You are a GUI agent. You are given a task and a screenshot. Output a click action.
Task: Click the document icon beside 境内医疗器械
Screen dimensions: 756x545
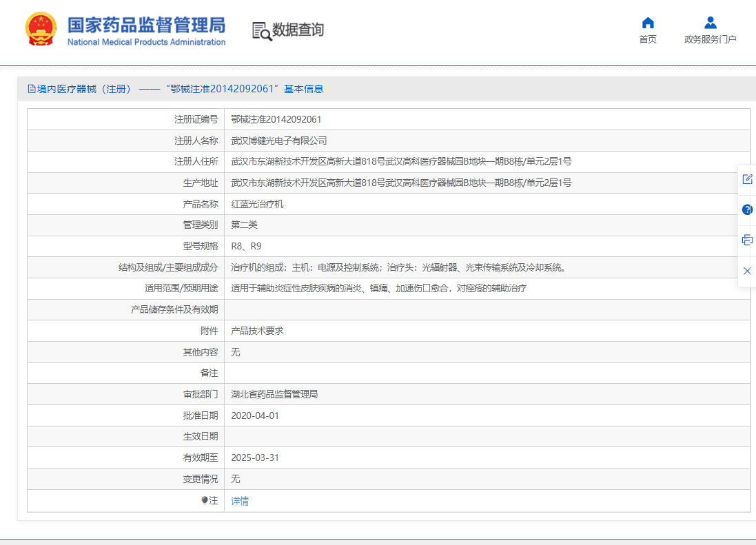click(x=31, y=89)
